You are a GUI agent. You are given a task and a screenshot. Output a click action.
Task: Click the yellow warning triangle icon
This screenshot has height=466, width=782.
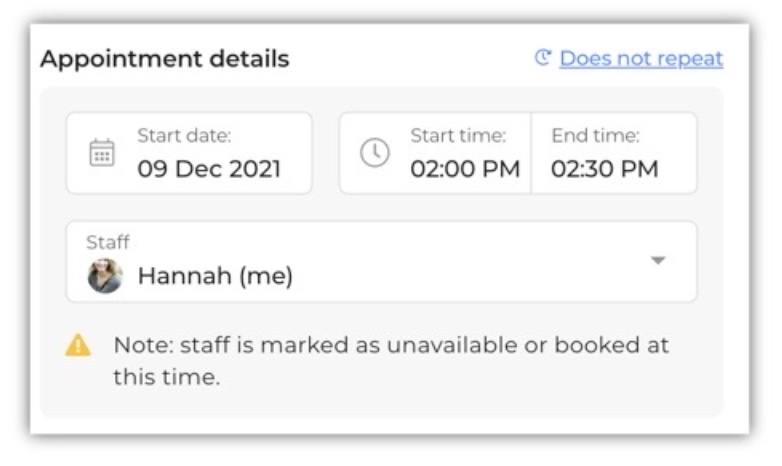(x=78, y=345)
